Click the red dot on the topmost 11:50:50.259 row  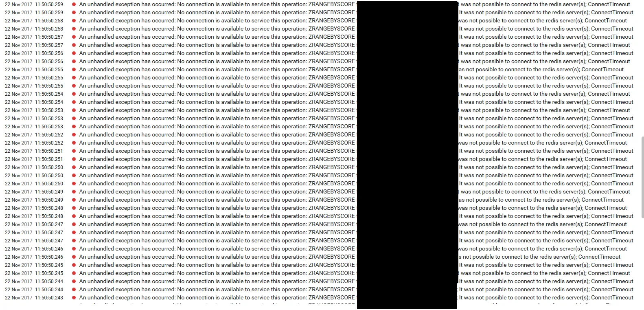tap(74, 4)
